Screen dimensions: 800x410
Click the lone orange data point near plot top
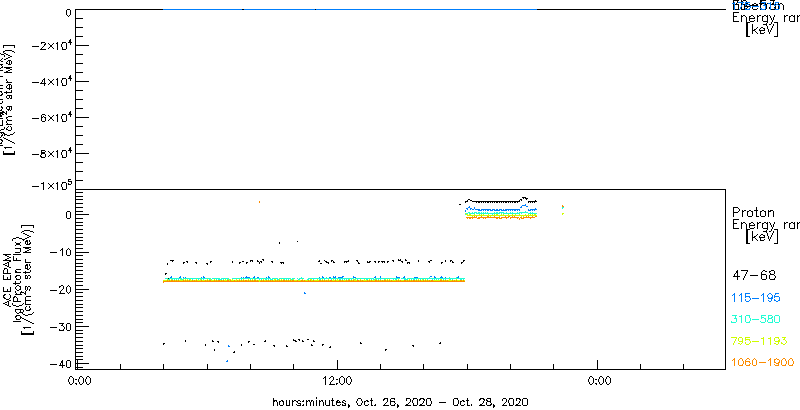pos(259,202)
